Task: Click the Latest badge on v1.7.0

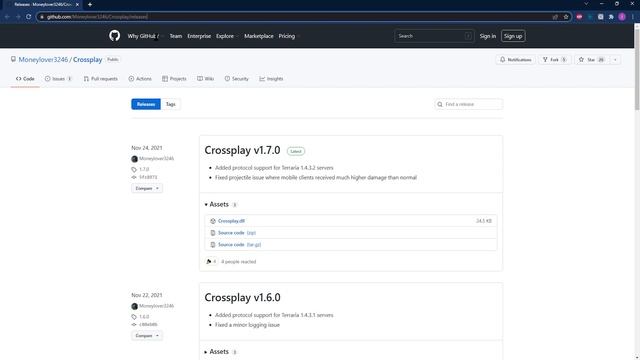Action: click(296, 151)
